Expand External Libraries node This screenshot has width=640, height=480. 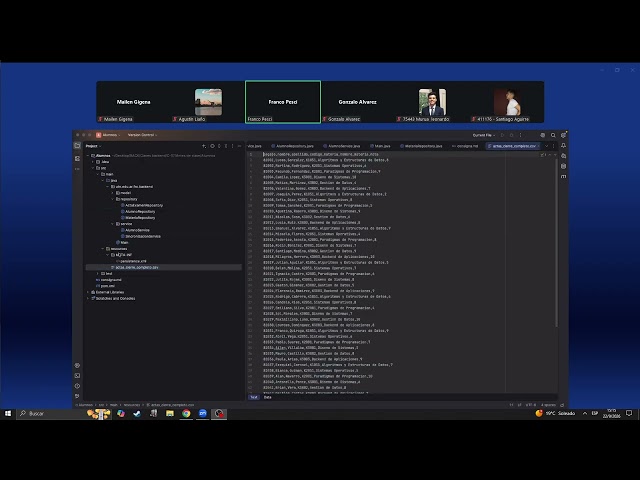pos(88,292)
